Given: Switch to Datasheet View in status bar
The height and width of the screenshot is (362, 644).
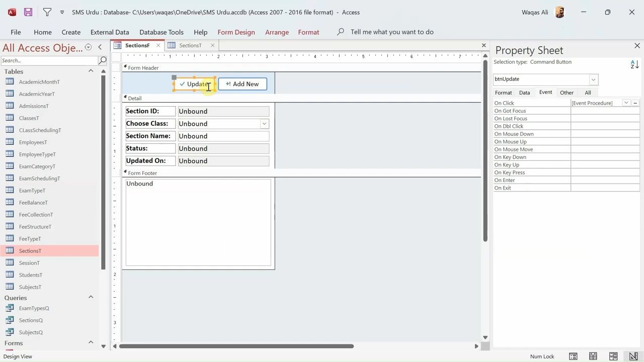Looking at the screenshot, I should tap(593, 356).
